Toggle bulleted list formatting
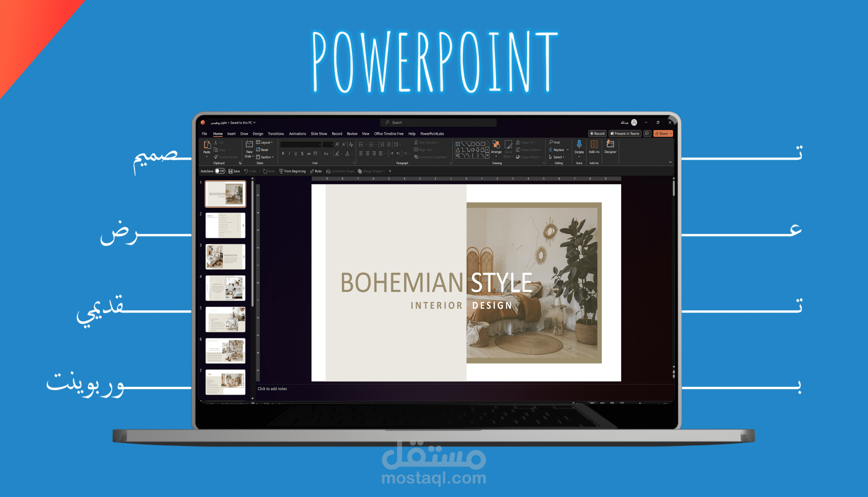The height and width of the screenshot is (497, 868). [x=361, y=144]
